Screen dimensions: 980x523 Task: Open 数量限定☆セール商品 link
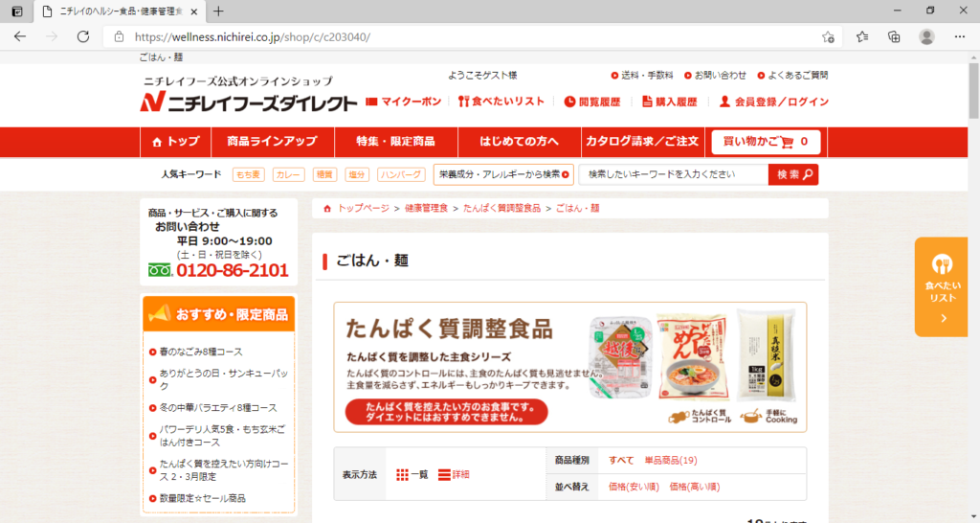click(x=203, y=499)
